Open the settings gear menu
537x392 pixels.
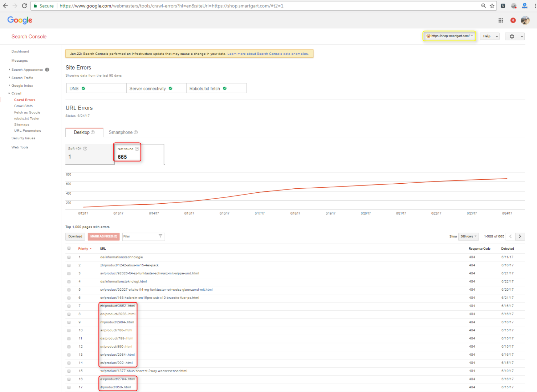514,36
